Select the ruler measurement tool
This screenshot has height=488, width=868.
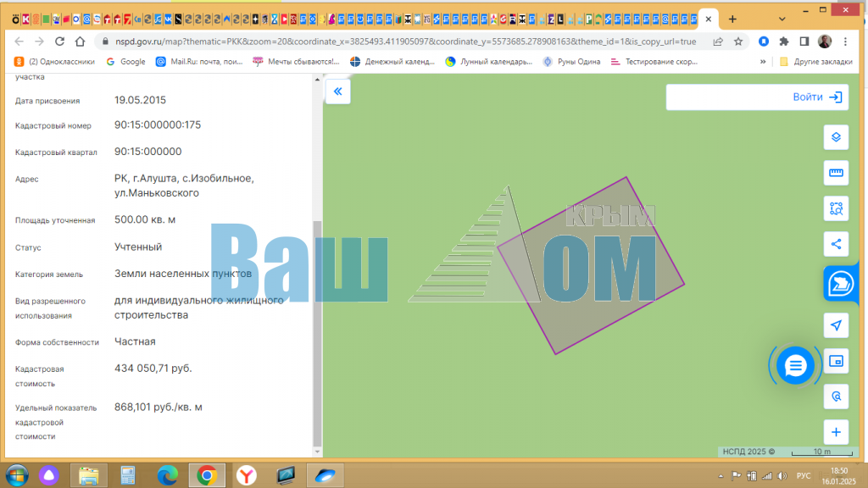coord(836,173)
